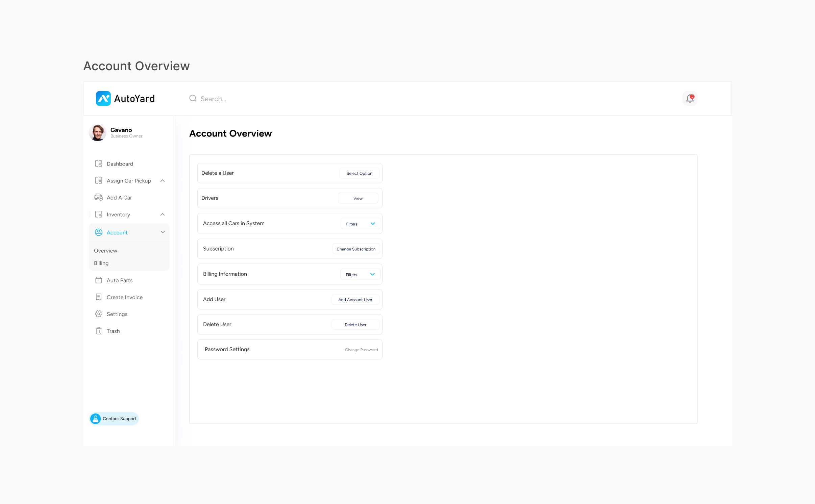Click the Trash bin icon
Viewport: 815px width, 504px height.
(x=98, y=331)
